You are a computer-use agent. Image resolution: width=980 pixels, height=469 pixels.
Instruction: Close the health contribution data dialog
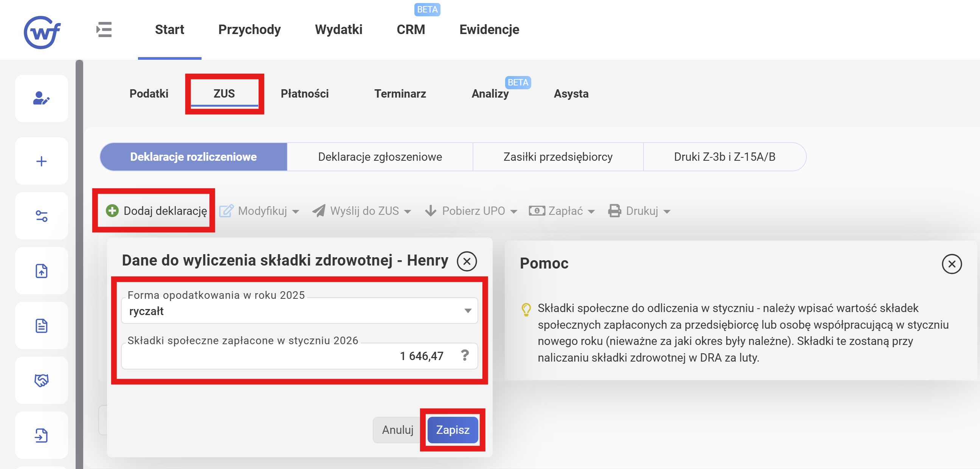point(467,261)
